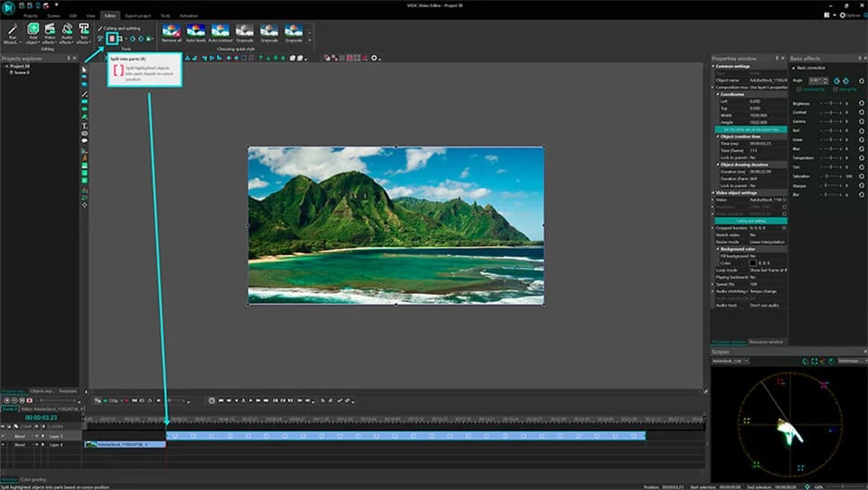Open the Scenes ribbon tab
This screenshot has width=868, height=490.
tap(53, 15)
